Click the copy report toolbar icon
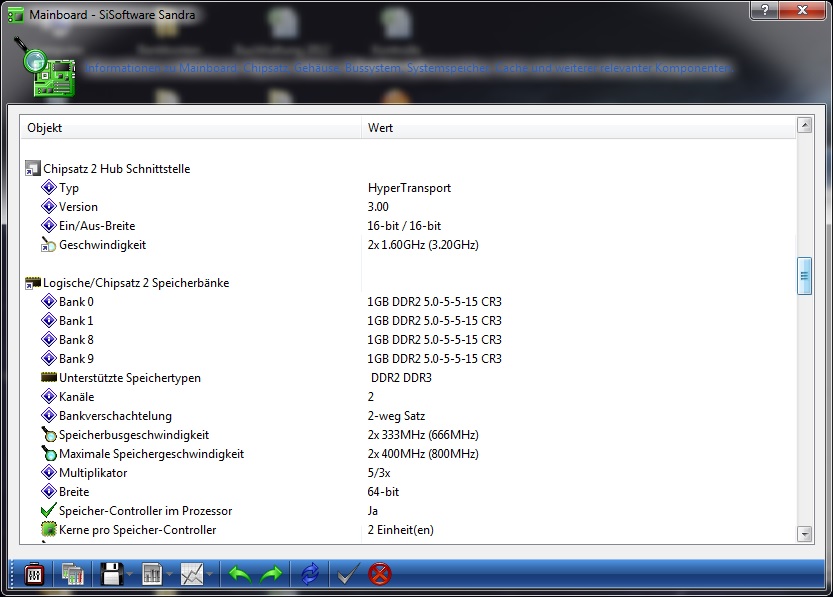Viewport: 833px width, 597px height. (73, 574)
